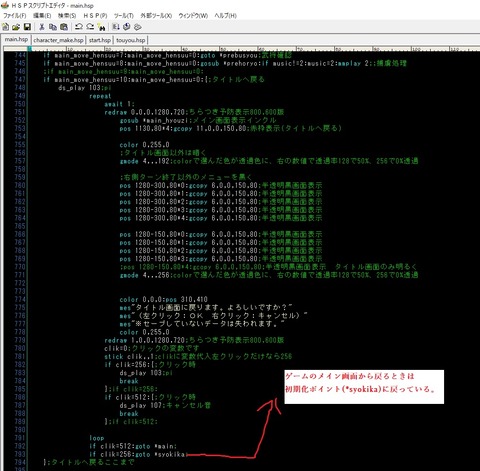Click 'await 1:' on line 750

click(119, 104)
